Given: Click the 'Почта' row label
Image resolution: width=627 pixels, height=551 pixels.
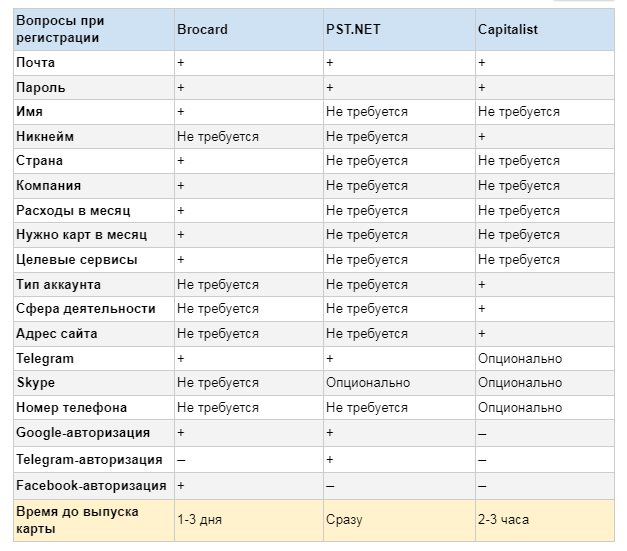Looking at the screenshot, I should click(x=35, y=63).
